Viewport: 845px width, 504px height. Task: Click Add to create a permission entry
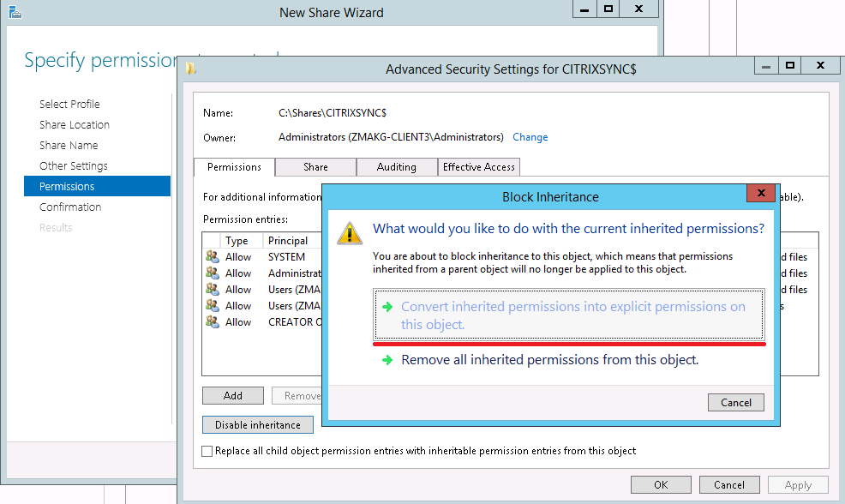[x=232, y=396]
